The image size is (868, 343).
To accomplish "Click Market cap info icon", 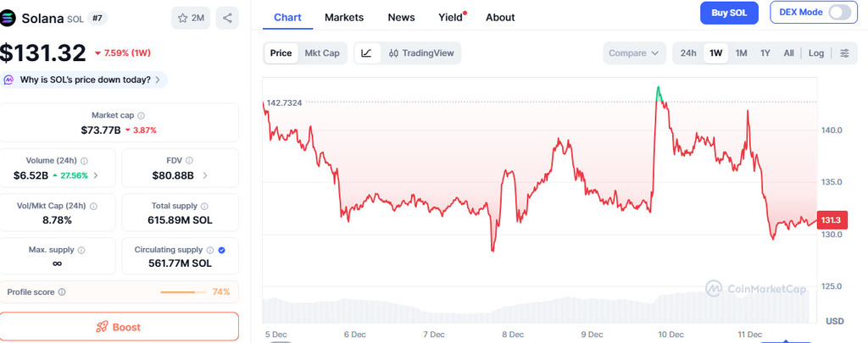I will pyautogui.click(x=142, y=115).
